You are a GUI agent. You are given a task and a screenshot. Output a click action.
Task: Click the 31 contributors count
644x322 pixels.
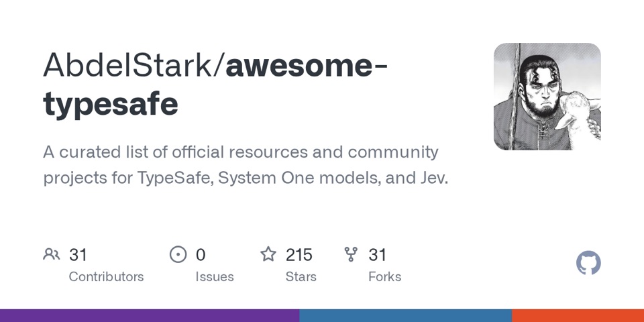(78, 255)
